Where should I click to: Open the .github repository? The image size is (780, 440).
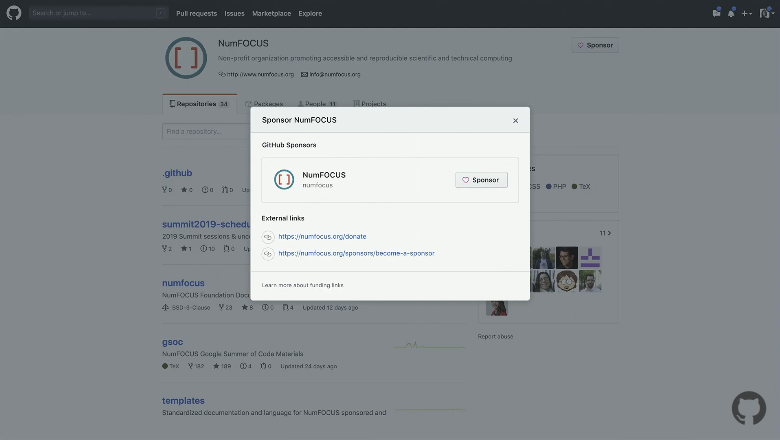(x=177, y=173)
